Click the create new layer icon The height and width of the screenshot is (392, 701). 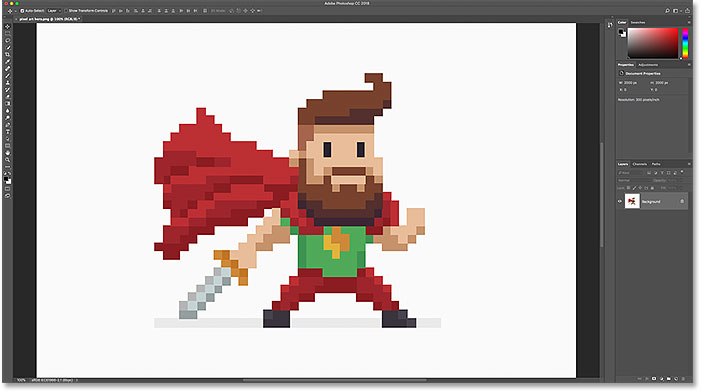tap(676, 379)
